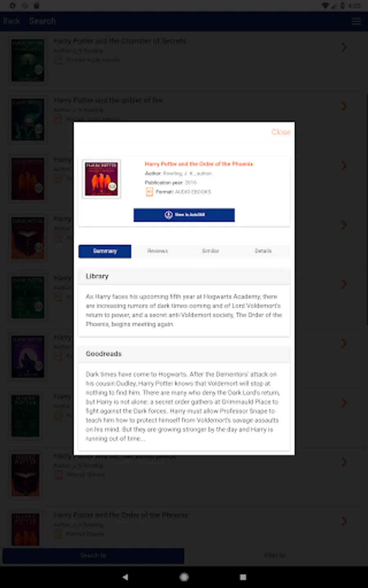Switch to the Reviews tab

pos(158,251)
